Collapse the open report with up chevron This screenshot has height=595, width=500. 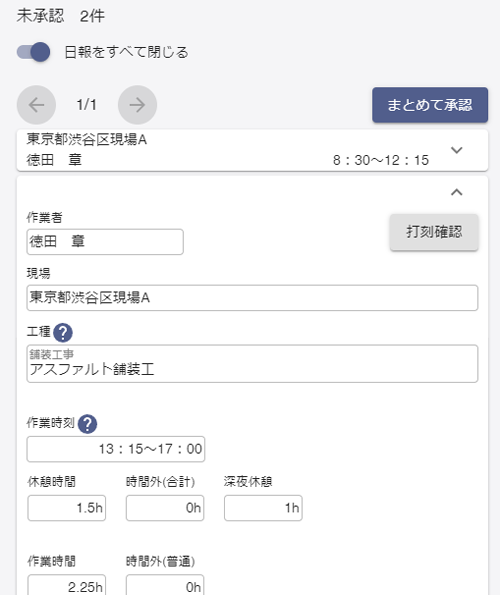point(457,192)
